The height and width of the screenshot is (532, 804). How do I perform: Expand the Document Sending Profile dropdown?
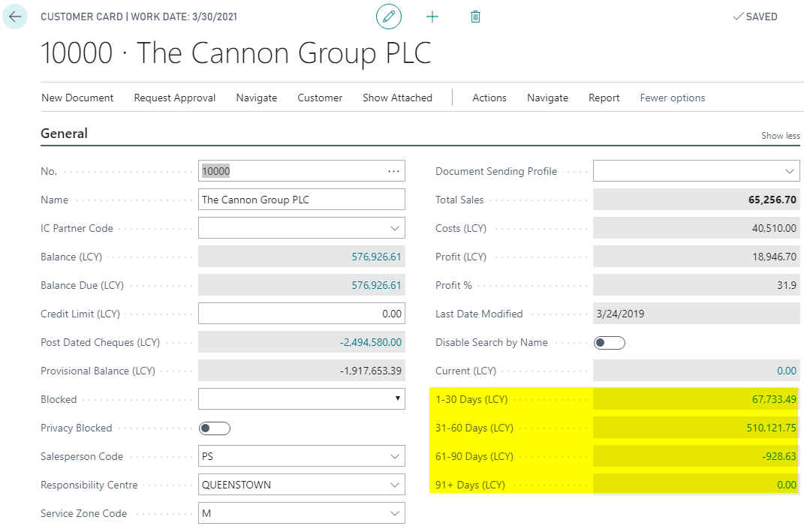tap(790, 170)
